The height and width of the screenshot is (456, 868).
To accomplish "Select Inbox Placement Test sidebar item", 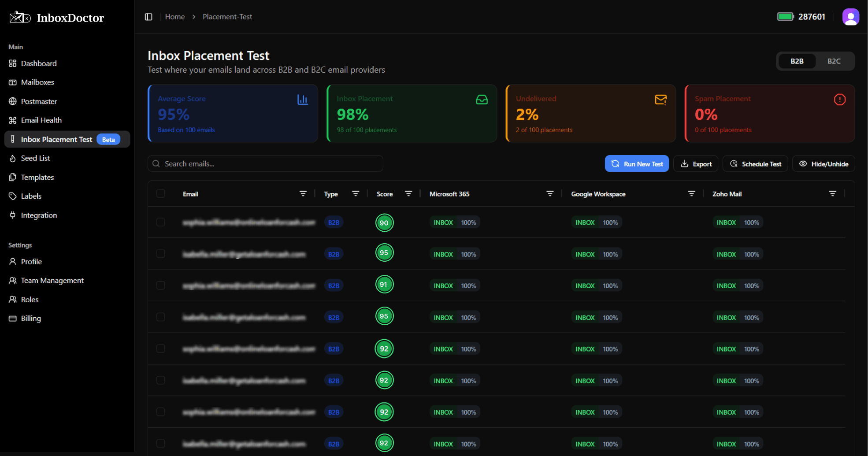I will pos(67,139).
